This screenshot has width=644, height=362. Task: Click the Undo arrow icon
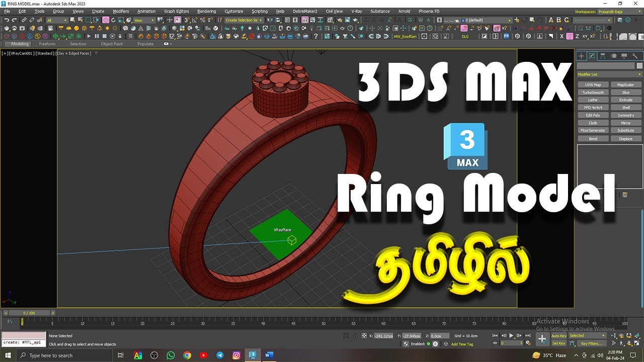(7, 20)
